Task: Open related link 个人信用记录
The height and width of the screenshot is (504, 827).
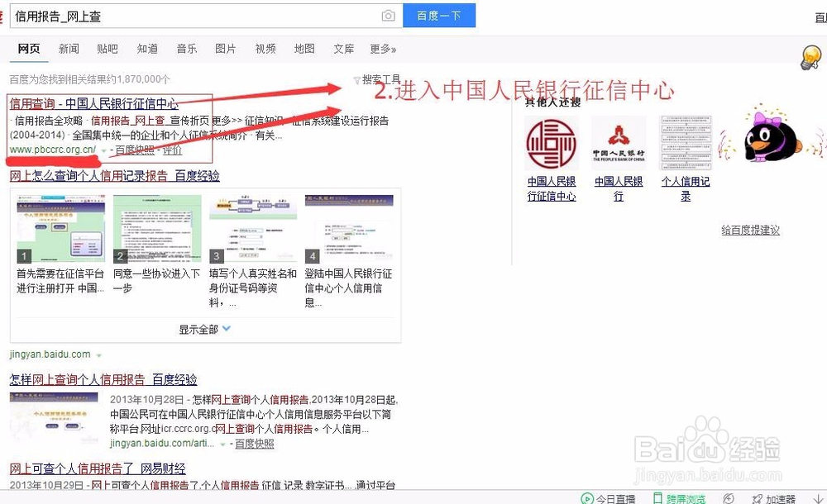Action: point(686,188)
